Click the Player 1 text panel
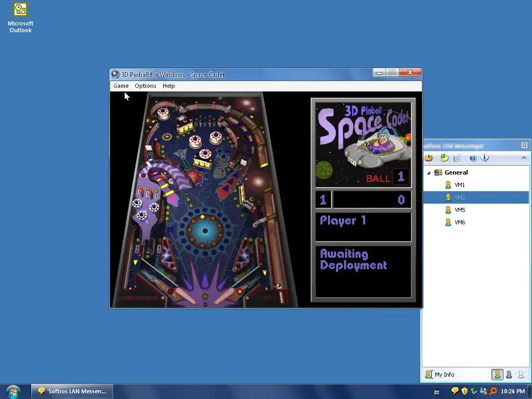 pyautogui.click(x=363, y=227)
